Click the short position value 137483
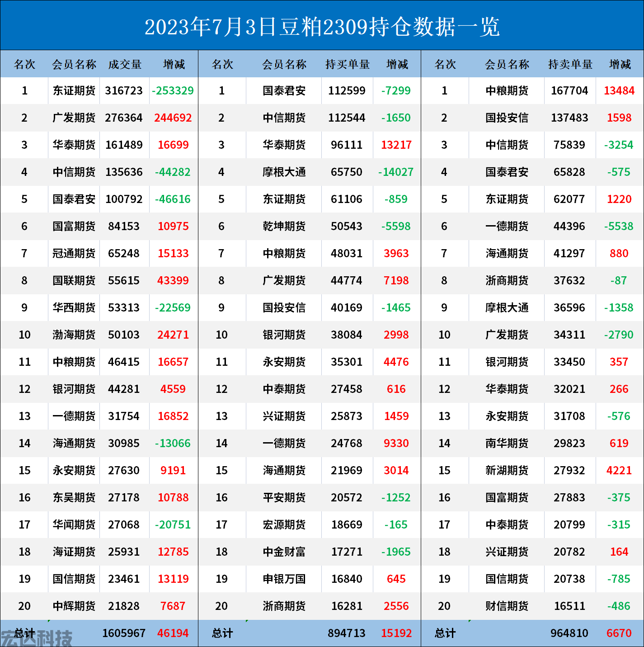 click(569, 118)
